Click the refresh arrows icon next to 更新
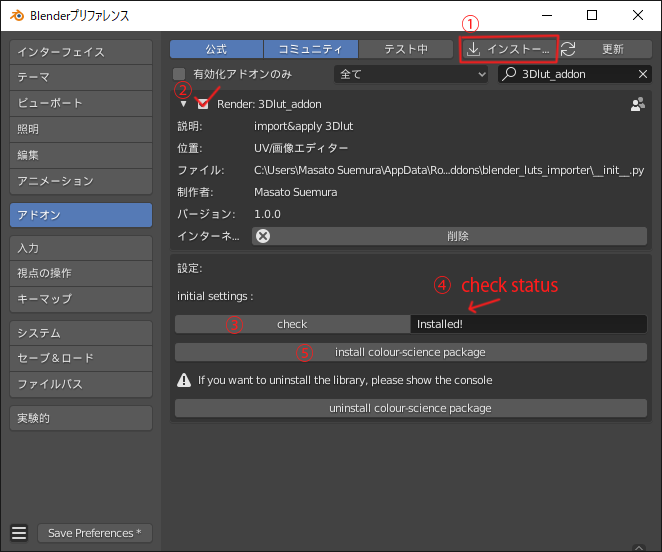 tap(568, 49)
